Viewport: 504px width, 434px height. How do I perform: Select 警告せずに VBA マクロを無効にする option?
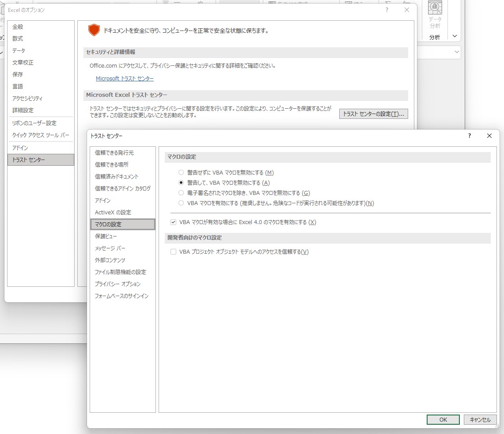point(181,172)
